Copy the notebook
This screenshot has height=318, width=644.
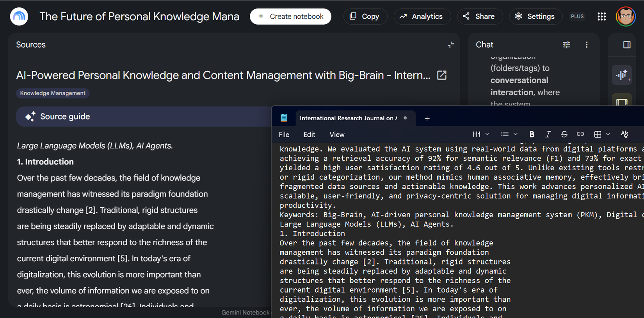(x=365, y=16)
